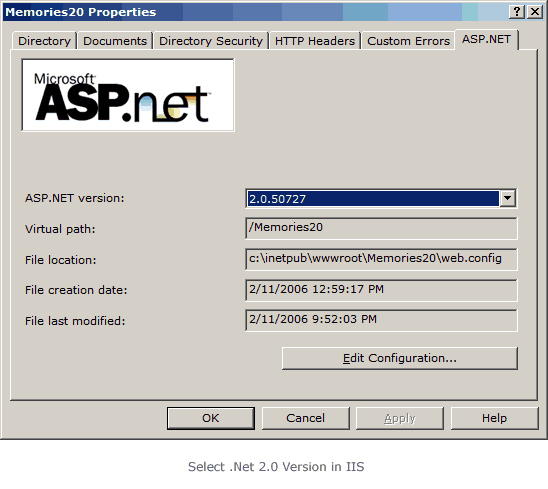Open Help for this dialog
Viewport: 548px width, 489px height.
coord(495,418)
